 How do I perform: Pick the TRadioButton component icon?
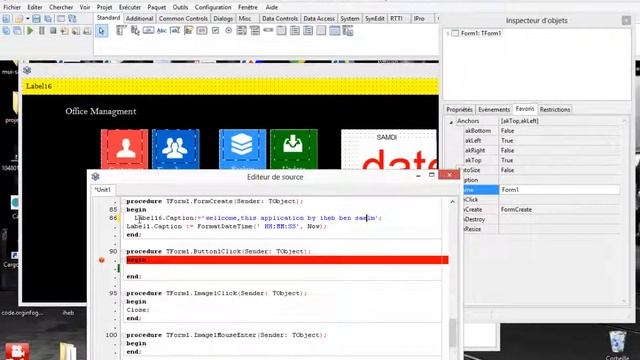pyautogui.click(x=229, y=31)
